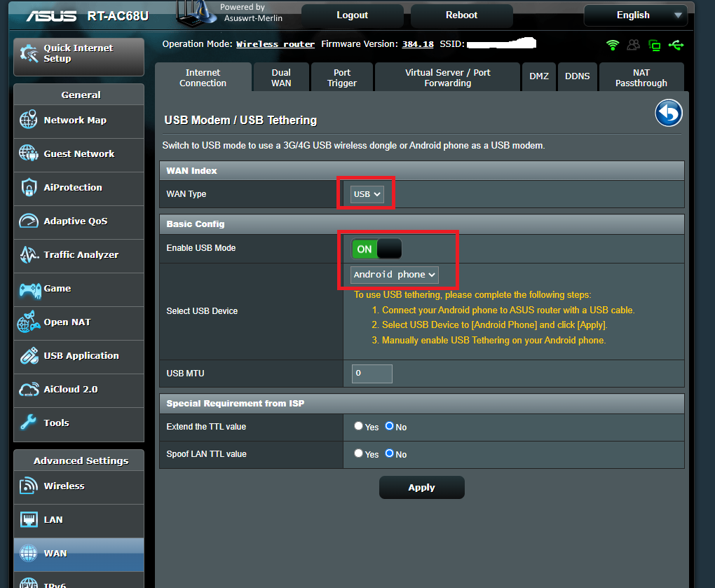
Task: Click the green network status icon
Action: (654, 45)
